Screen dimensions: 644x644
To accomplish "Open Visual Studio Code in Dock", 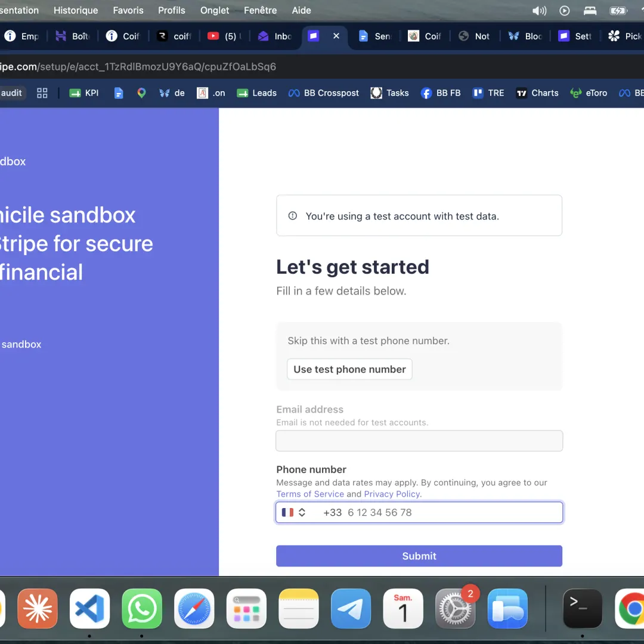I will click(89, 608).
